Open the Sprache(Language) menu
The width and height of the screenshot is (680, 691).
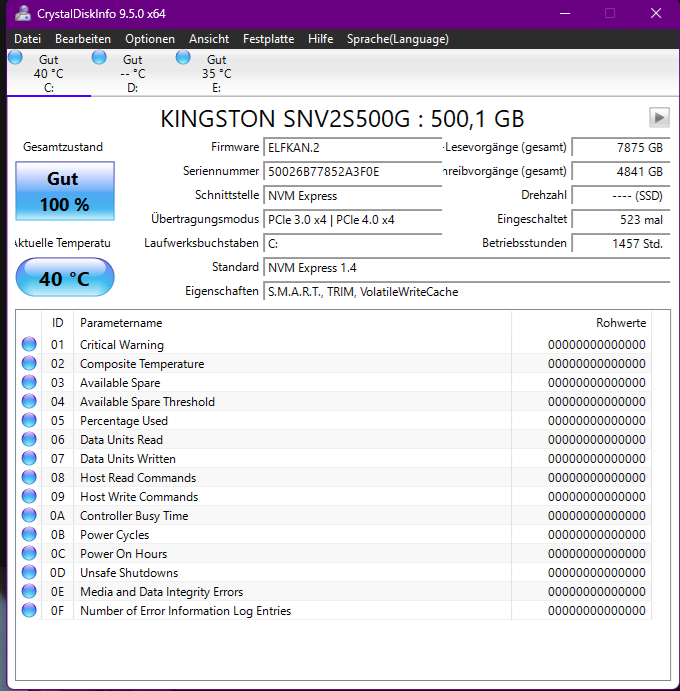[398, 39]
